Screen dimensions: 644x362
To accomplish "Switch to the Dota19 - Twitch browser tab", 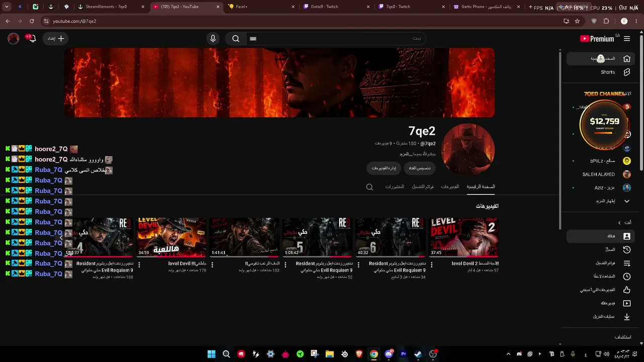I will tap(336, 7).
